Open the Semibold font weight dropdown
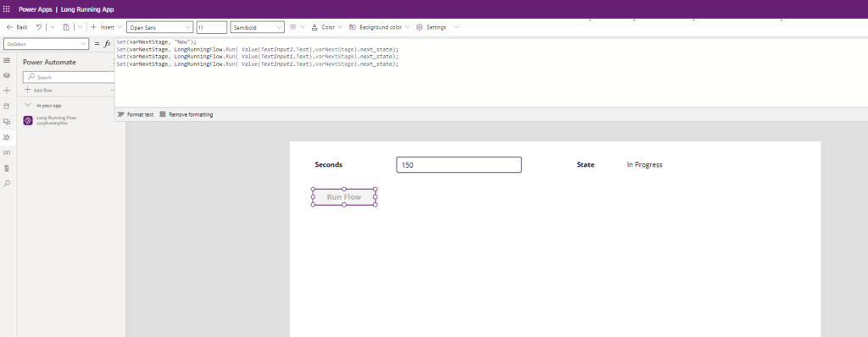The height and width of the screenshot is (337, 868). coord(258,27)
